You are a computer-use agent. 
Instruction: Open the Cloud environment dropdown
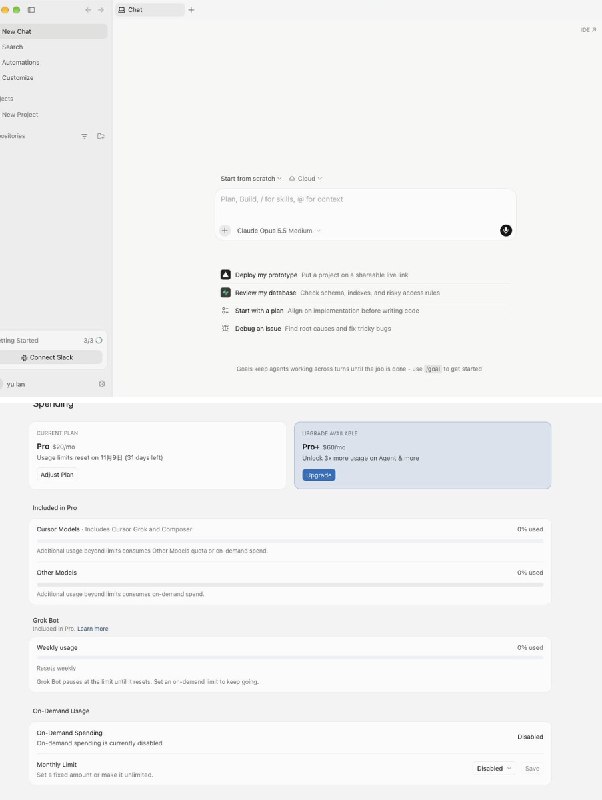[x=306, y=179]
